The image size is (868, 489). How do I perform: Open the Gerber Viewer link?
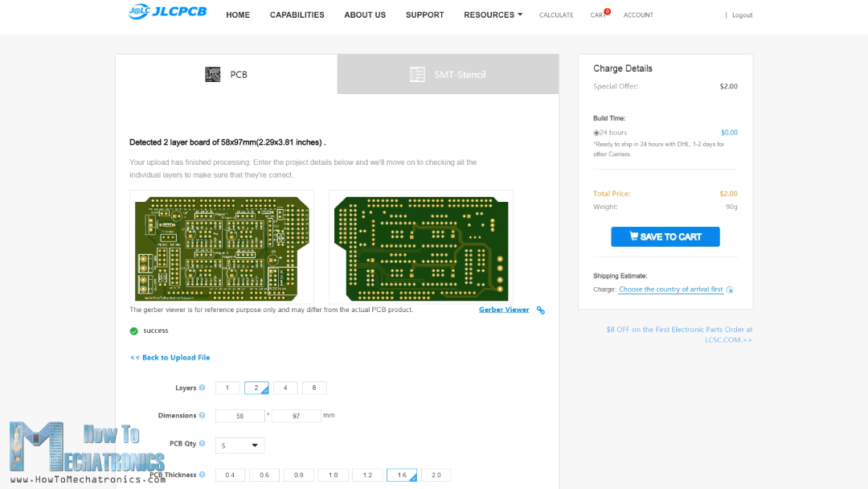coord(504,309)
